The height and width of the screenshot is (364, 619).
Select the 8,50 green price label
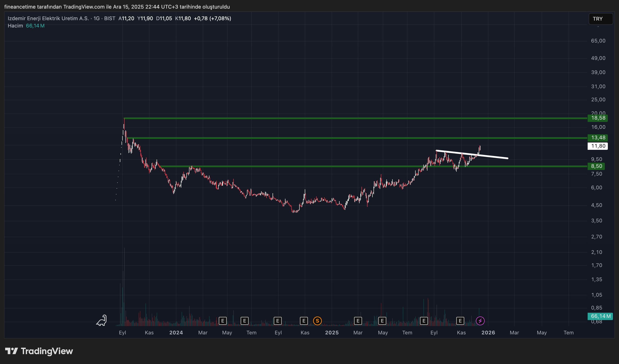(x=596, y=166)
